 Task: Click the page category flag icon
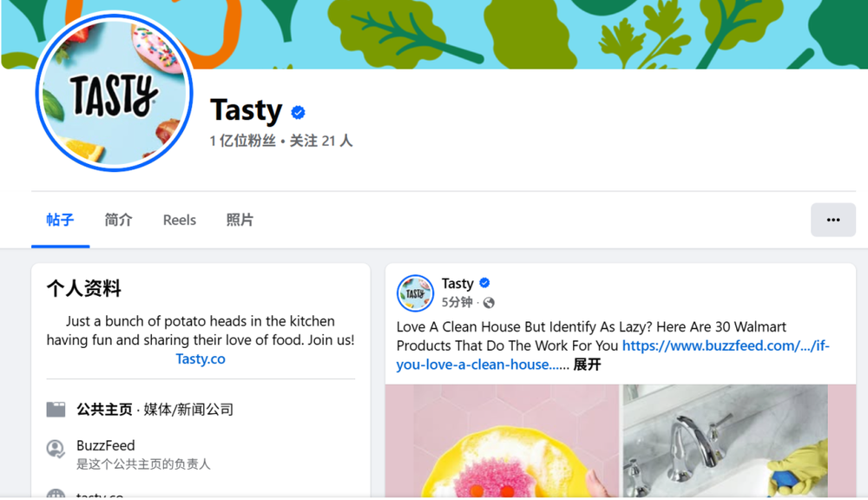(56, 409)
